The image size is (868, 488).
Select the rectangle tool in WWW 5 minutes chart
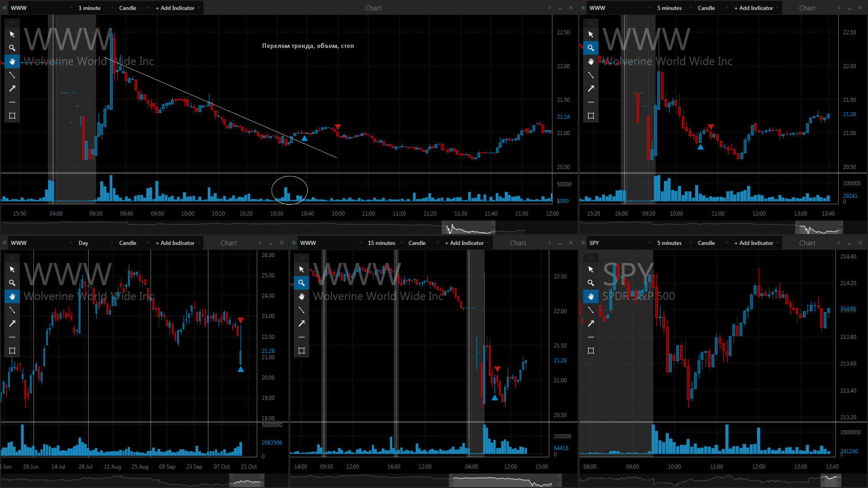coord(591,116)
